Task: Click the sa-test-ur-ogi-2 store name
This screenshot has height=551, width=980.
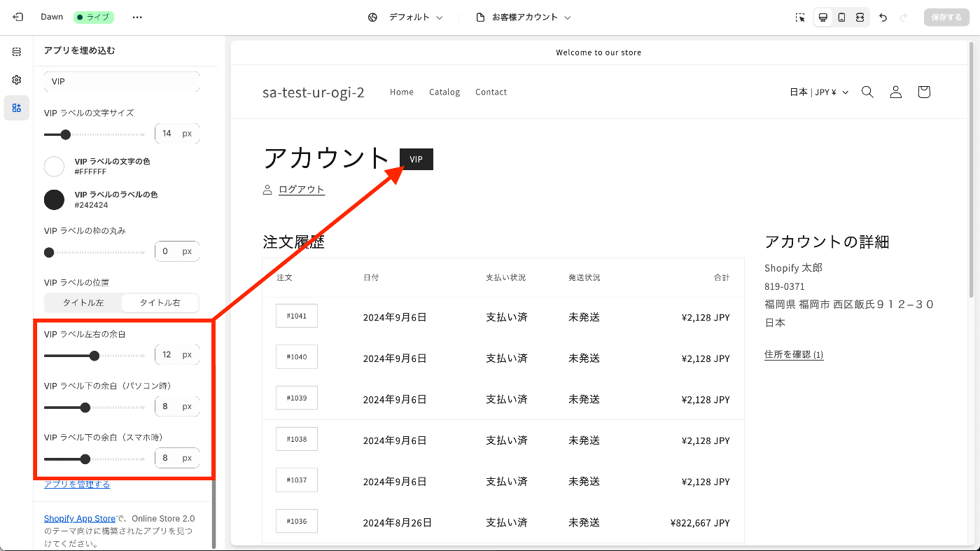Action: (x=314, y=92)
